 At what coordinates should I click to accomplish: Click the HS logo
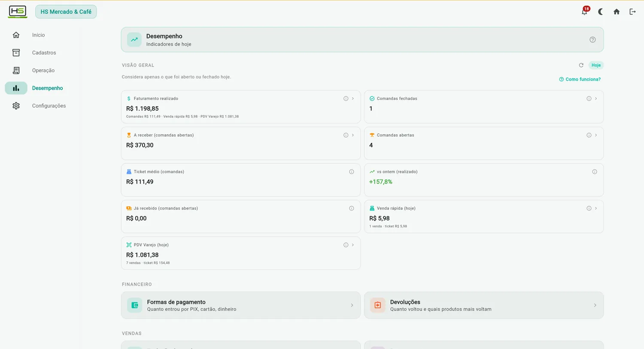18,12
